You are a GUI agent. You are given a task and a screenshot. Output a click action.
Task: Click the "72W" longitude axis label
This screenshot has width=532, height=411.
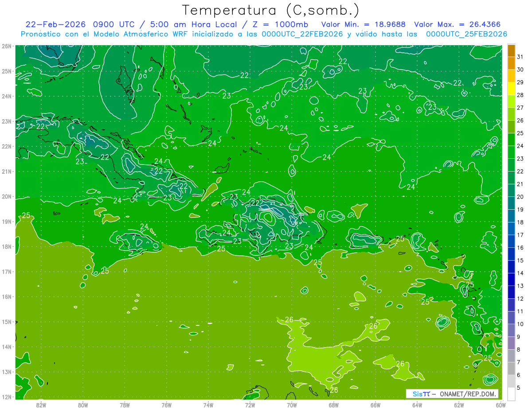click(250, 404)
